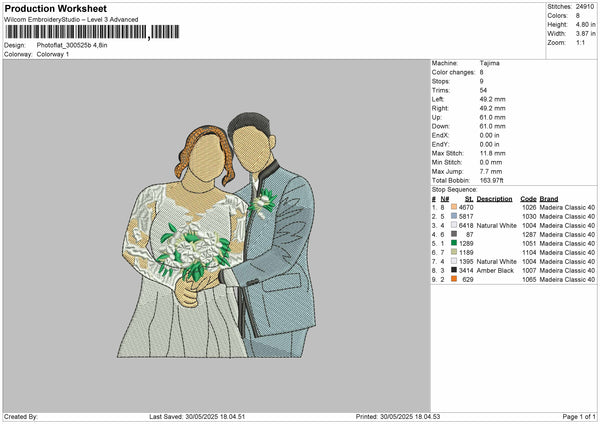Click code '1065' in stop 9
This screenshot has width=600, height=424.
pyautogui.click(x=529, y=279)
